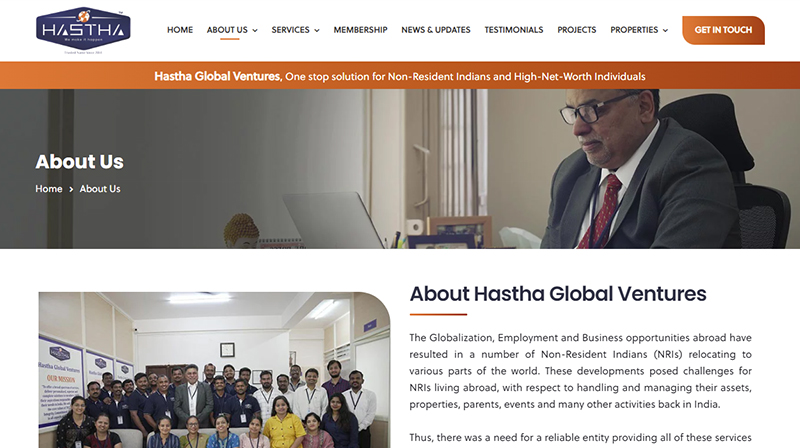Go to News & Updates page
Screen dimensions: 800x448
(436, 30)
